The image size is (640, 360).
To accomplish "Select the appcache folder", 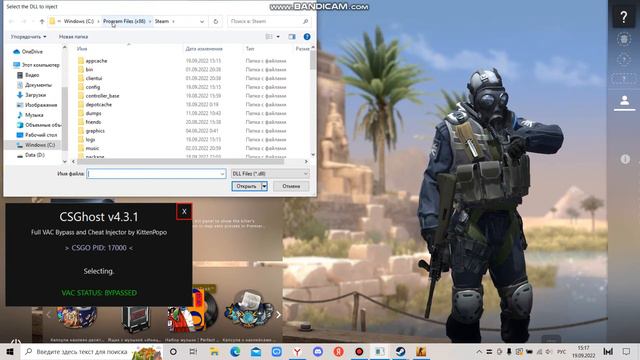I will (96, 61).
